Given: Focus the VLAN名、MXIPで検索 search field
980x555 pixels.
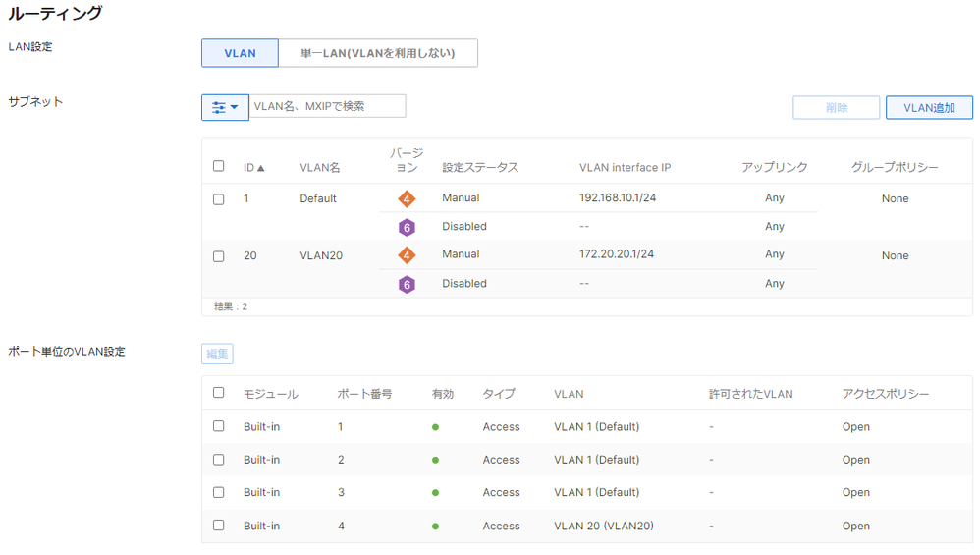Looking at the screenshot, I should click(x=327, y=106).
